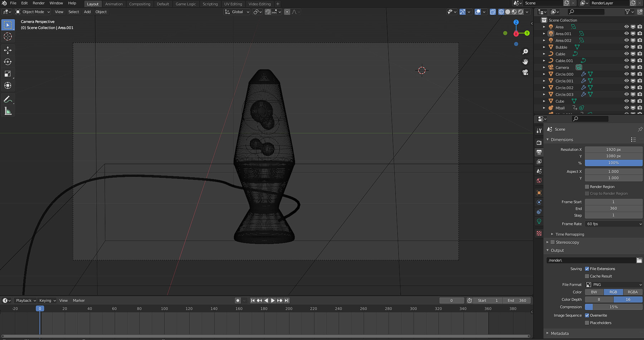
Task: Open the Render menu
Action: [x=38, y=3]
